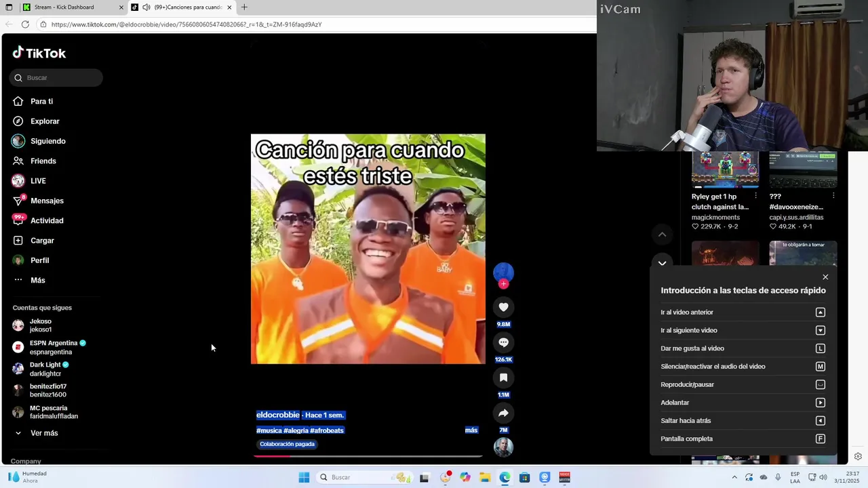Expand followed accounts with 'Ver más'
The width and height of the screenshot is (868, 488).
click(35, 433)
